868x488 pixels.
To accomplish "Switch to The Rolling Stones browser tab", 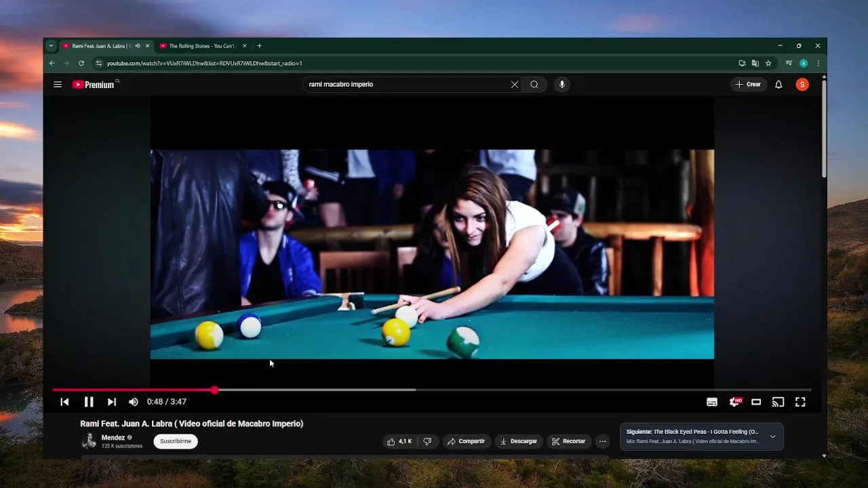I will point(201,46).
